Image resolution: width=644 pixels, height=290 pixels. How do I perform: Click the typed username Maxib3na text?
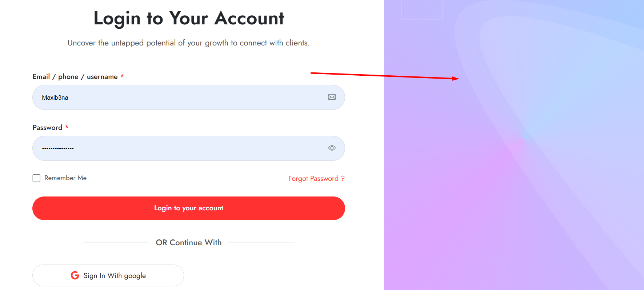[x=55, y=98]
